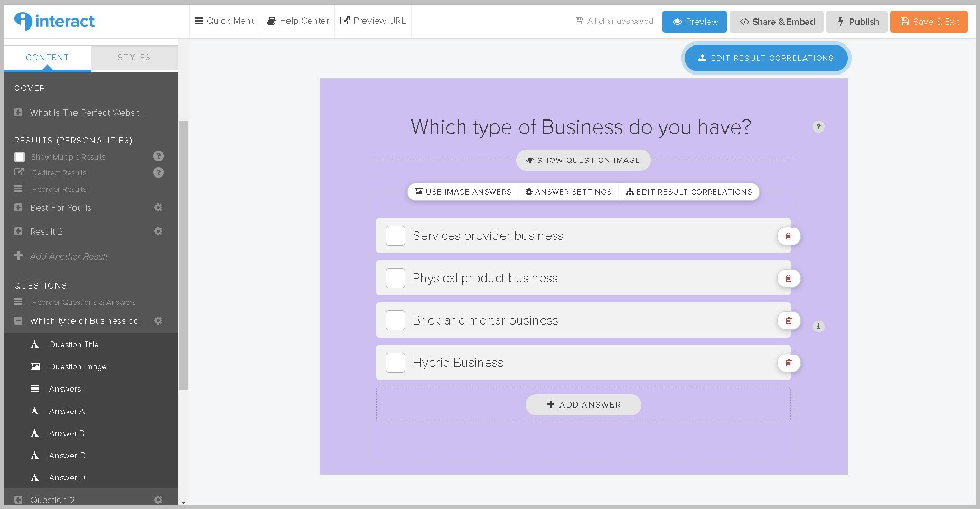The height and width of the screenshot is (509, 980).
Task: Collapse Which type of Business question
Action: coord(18,321)
